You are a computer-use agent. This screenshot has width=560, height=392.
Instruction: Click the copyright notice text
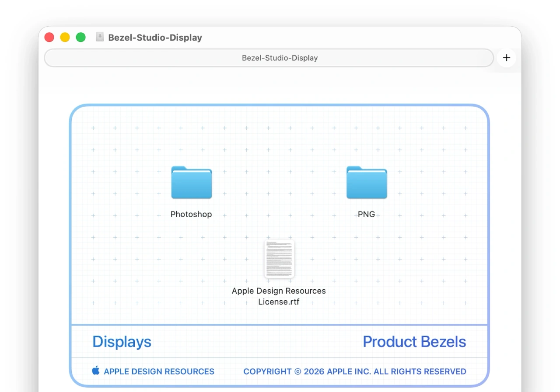[354, 371]
